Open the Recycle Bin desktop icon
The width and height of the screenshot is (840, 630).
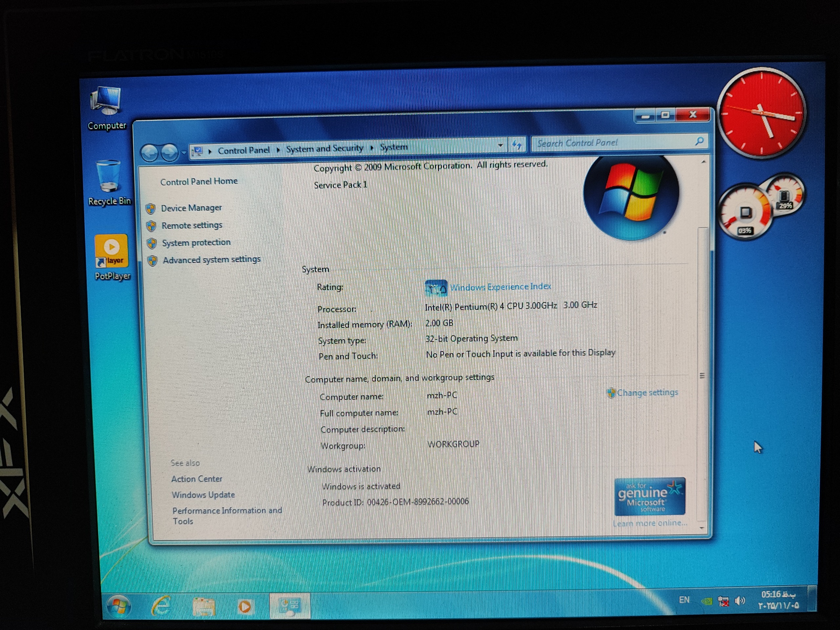[x=109, y=183]
